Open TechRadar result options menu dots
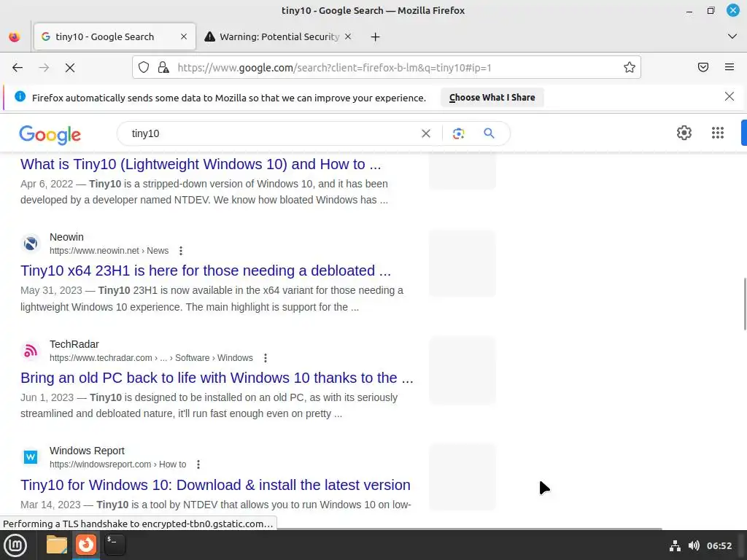Screen dimensions: 747x560 [266, 358]
